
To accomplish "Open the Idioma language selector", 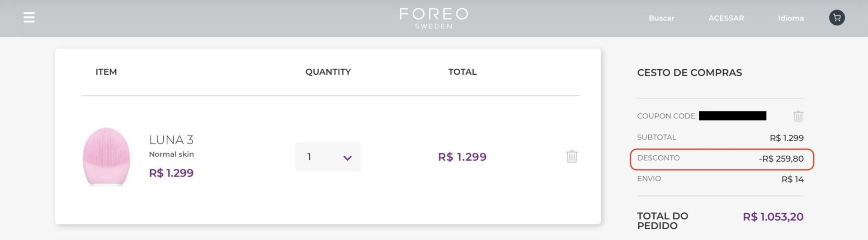I will (790, 18).
